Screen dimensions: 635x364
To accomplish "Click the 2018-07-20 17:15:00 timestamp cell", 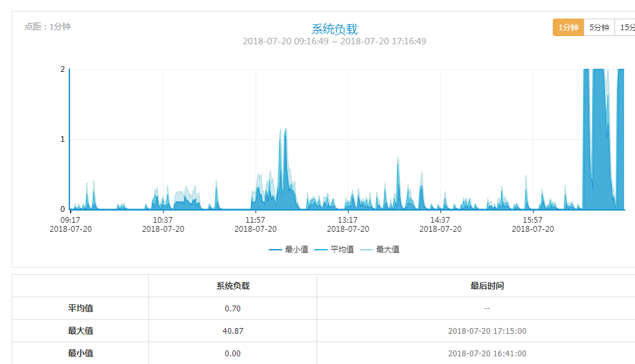I will [x=487, y=331].
